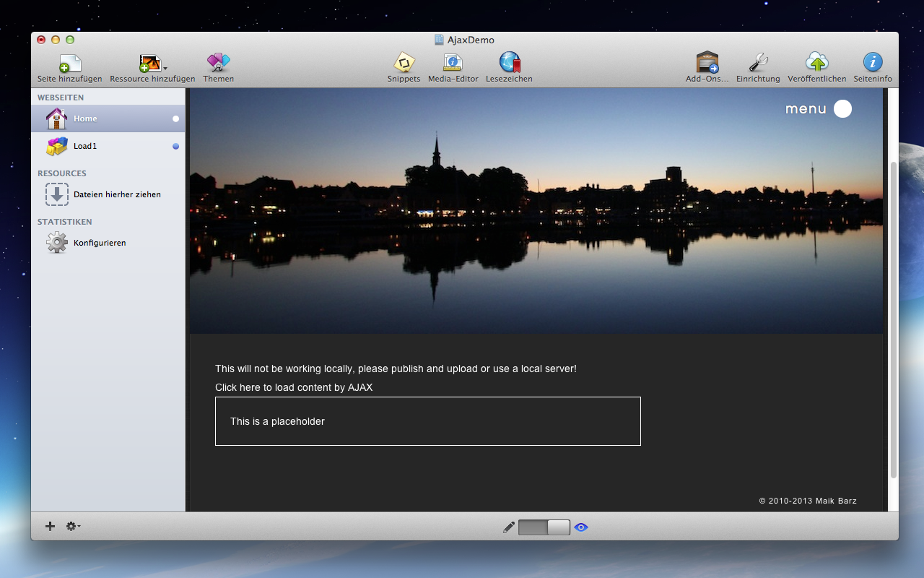Click the This will not be working locally notice
Viewport: 924px width, 578px height.
tap(396, 368)
